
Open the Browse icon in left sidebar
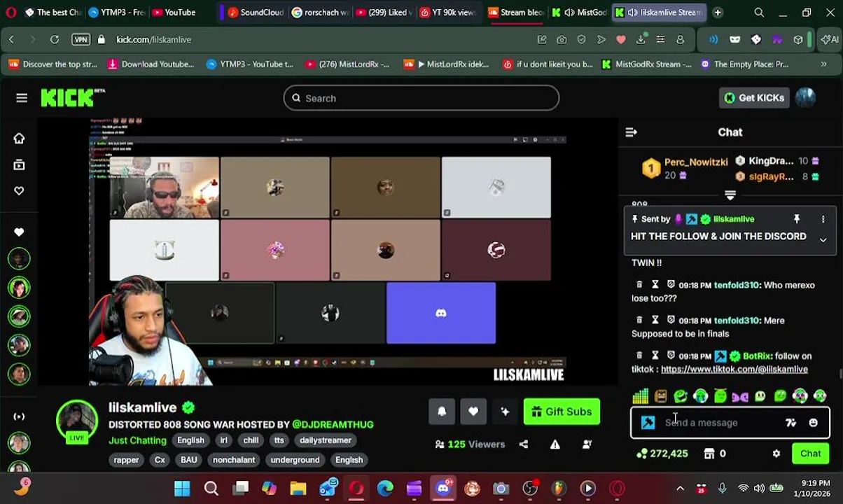pyautogui.click(x=19, y=165)
